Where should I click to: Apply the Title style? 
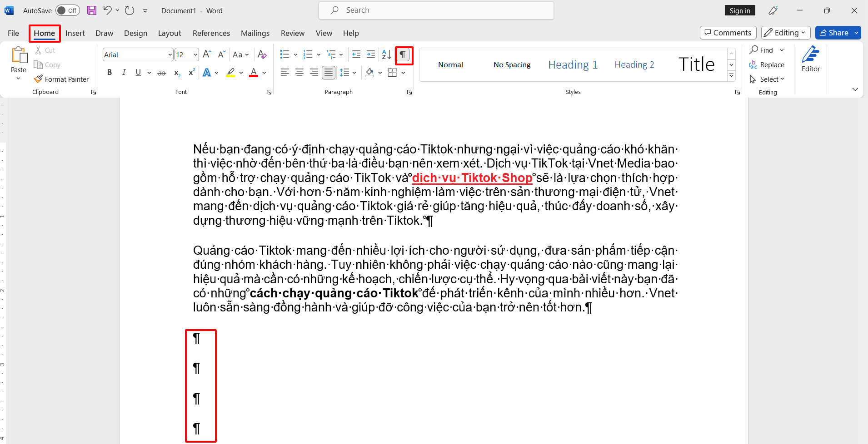point(696,65)
